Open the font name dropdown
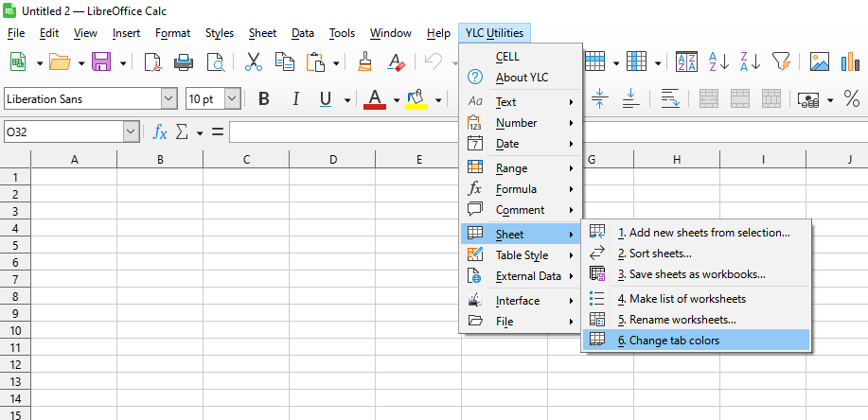The height and width of the screenshot is (420, 868). (168, 99)
